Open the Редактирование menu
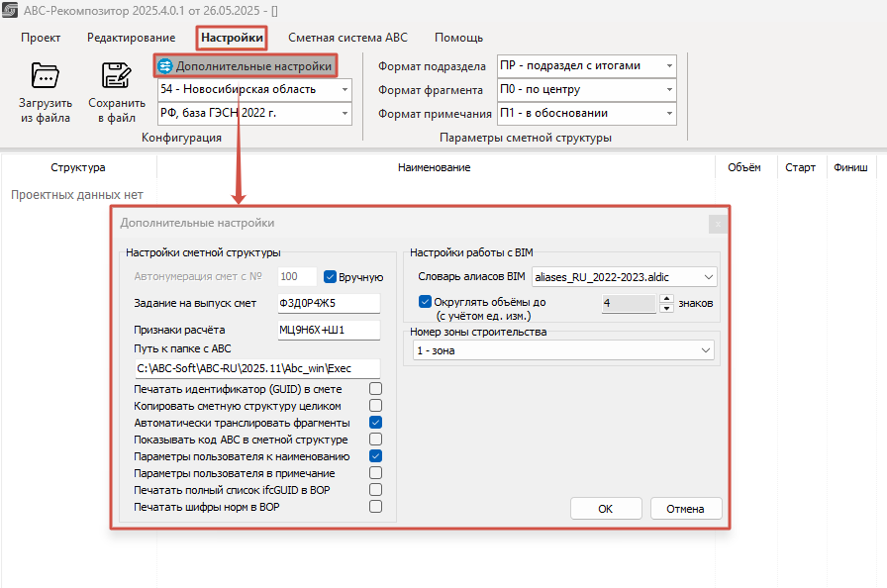 pos(132,38)
